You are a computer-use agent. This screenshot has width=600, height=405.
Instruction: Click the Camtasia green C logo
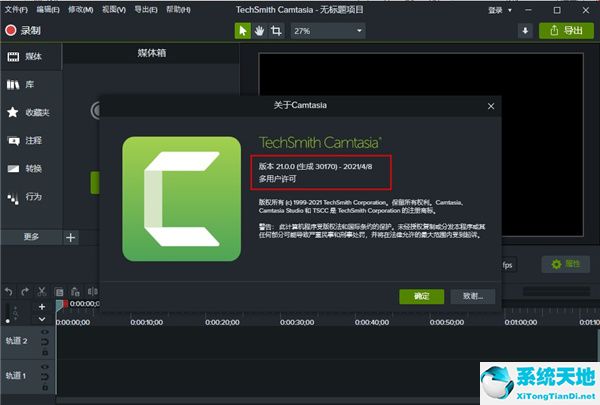(x=182, y=199)
